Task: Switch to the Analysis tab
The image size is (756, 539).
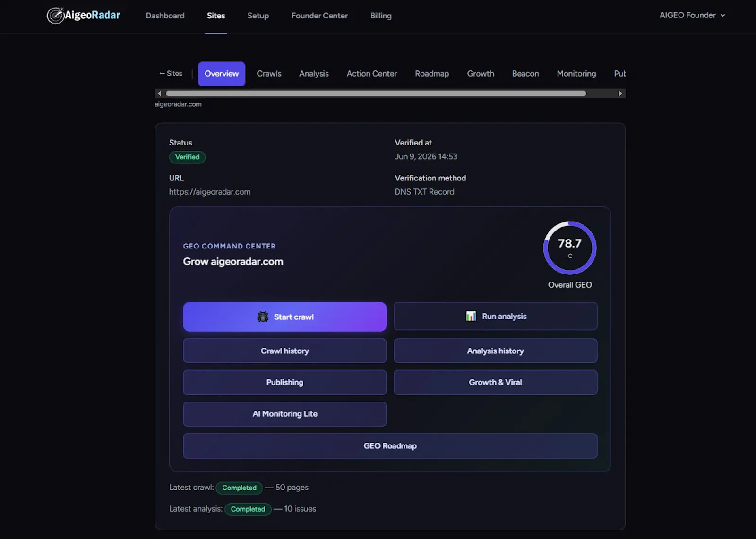Action: click(314, 74)
